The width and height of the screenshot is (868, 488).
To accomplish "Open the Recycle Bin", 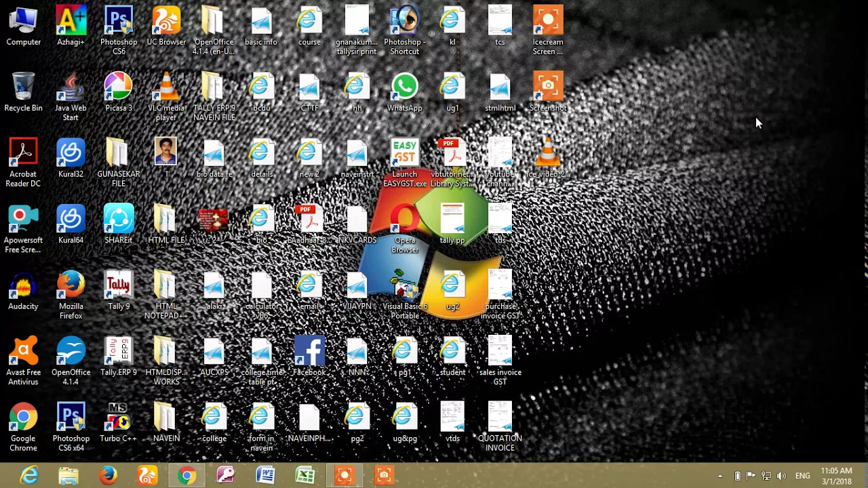I will point(23,93).
